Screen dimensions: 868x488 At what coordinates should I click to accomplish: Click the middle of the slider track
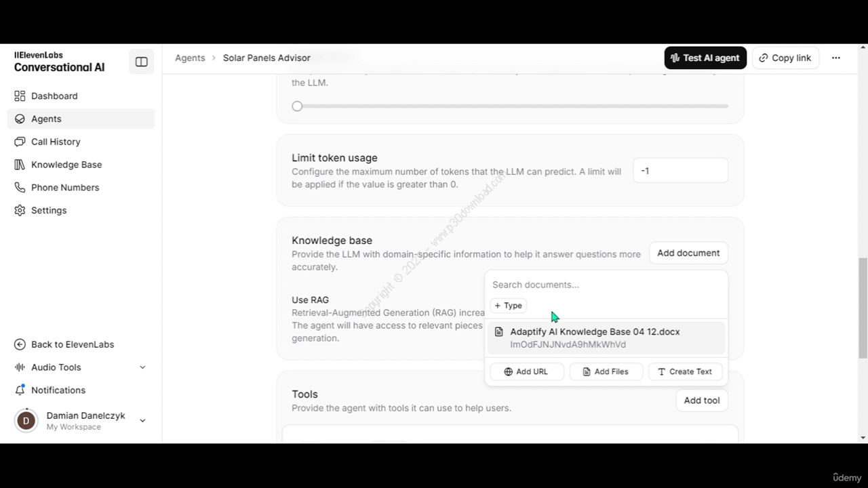pos(510,106)
